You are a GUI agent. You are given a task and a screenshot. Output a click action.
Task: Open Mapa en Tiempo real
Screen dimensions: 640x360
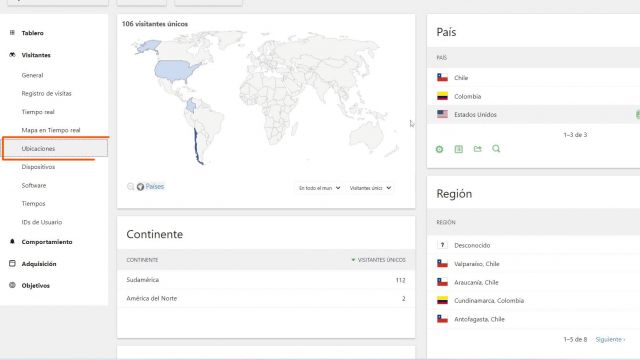pyautogui.click(x=51, y=130)
